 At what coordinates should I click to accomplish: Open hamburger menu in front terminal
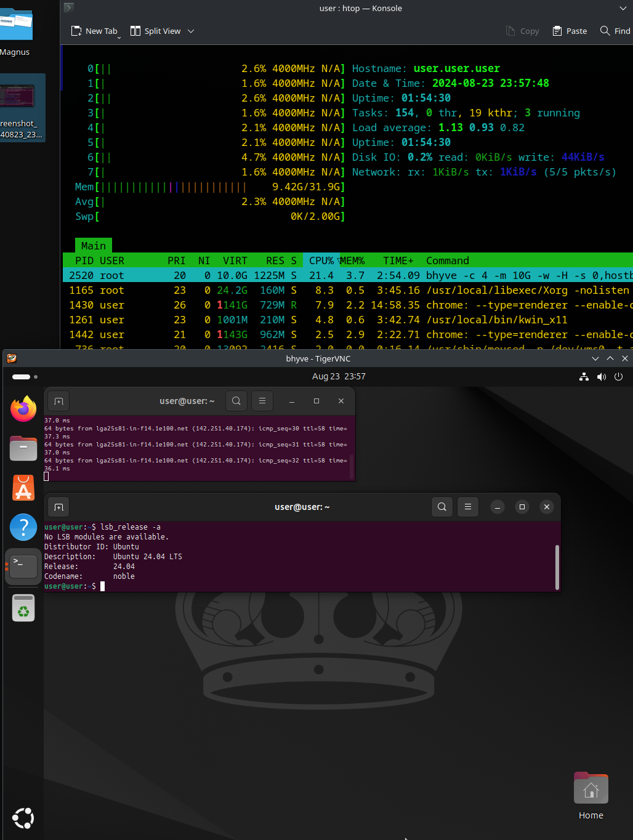(467, 507)
